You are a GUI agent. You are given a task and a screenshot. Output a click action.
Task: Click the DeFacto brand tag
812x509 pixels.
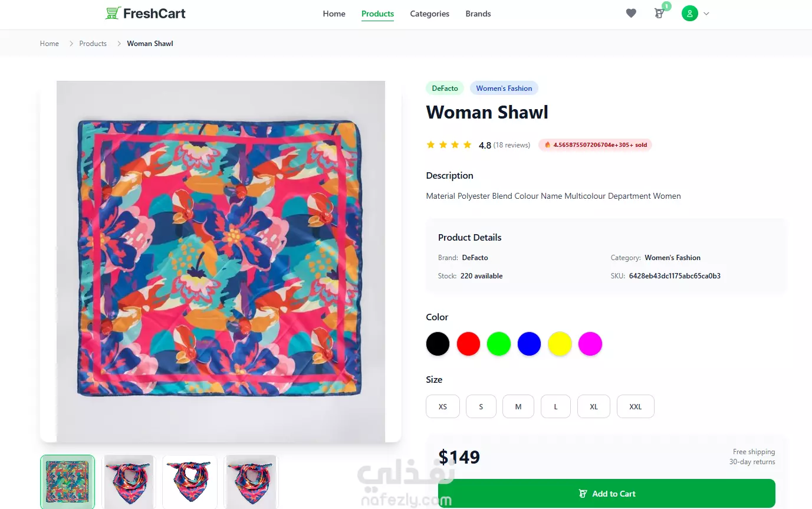pos(445,88)
